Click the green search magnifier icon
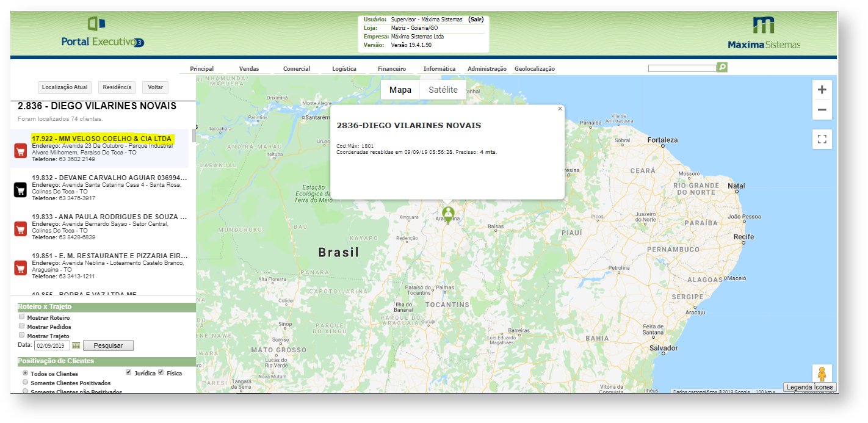The height and width of the screenshot is (423, 868). 722,67
